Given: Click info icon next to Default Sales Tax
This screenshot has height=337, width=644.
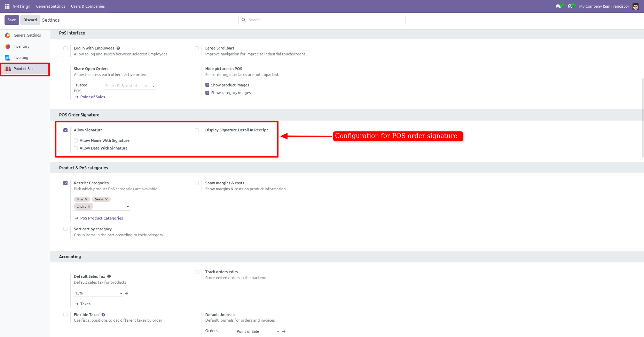Looking at the screenshot, I should [109, 276].
